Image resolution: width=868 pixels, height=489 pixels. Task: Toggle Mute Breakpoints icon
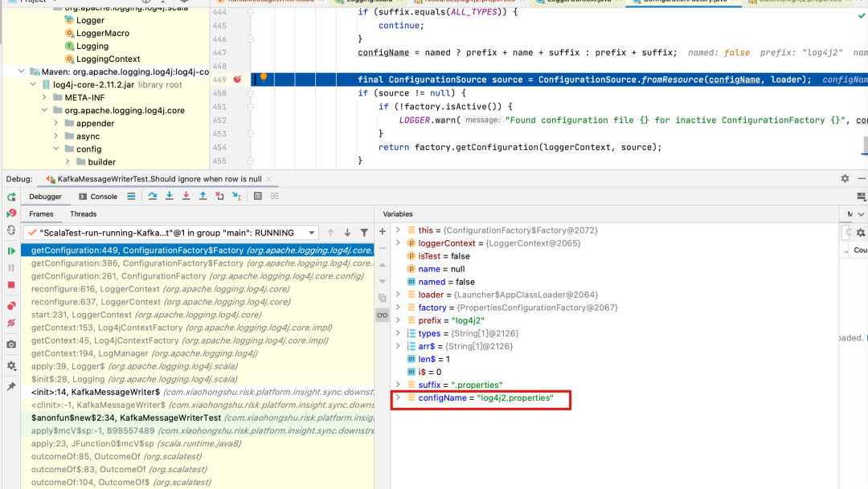pyautogui.click(x=11, y=323)
